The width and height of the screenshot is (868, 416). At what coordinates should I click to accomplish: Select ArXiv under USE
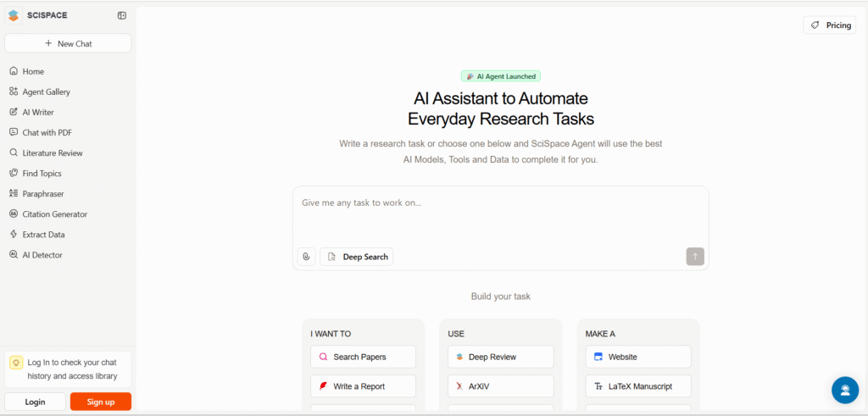500,386
